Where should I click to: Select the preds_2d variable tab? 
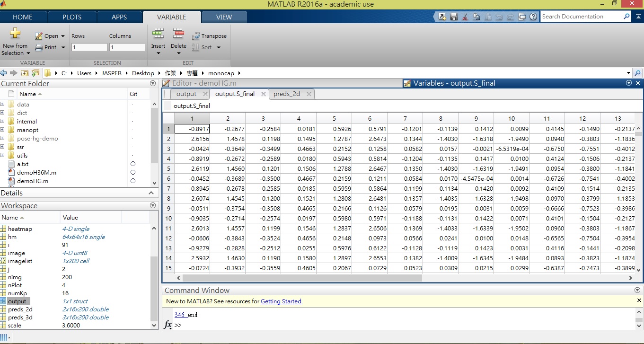tap(286, 94)
